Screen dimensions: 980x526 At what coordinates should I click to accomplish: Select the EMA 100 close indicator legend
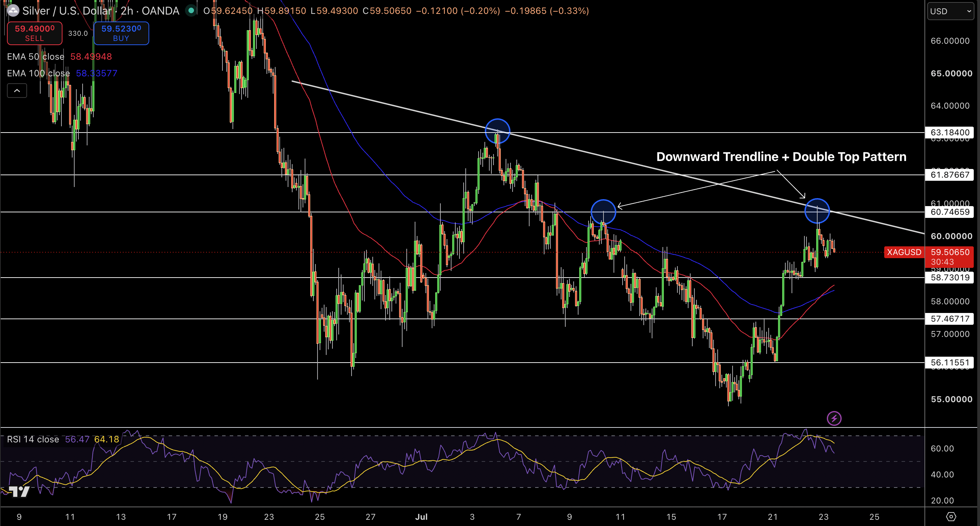click(x=39, y=73)
